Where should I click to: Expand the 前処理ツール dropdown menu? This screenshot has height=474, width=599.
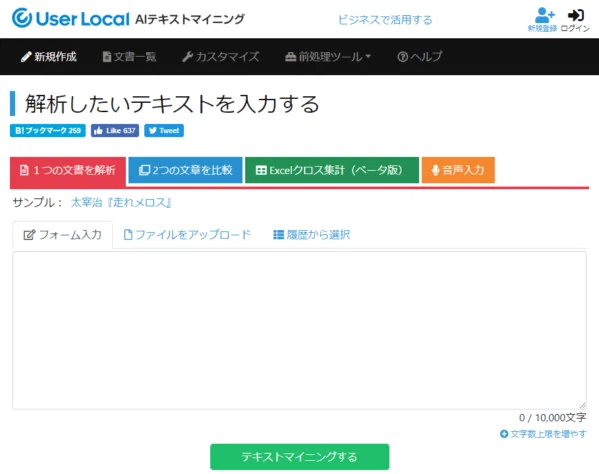(328, 57)
